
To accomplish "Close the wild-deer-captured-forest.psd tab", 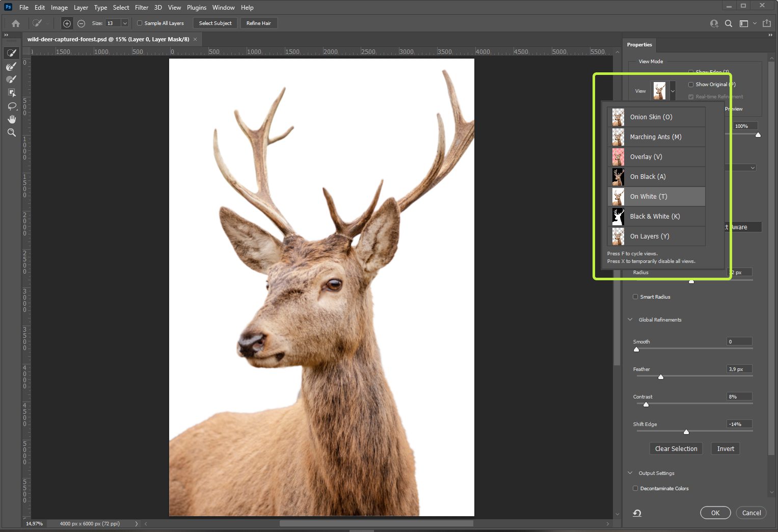I will click(x=195, y=39).
